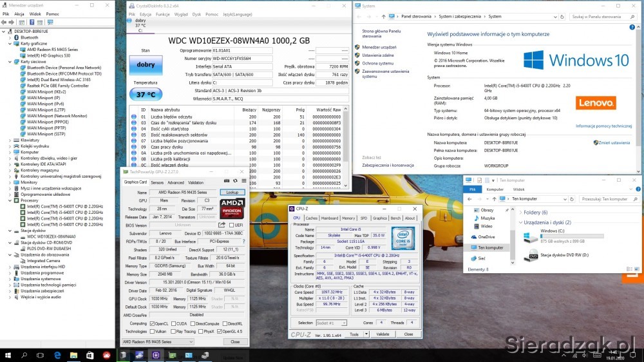Image resolution: width=644 pixels, height=362 pixels.
Task: Collapse Karty graficzne node in Device Manager
Action: click(10, 44)
